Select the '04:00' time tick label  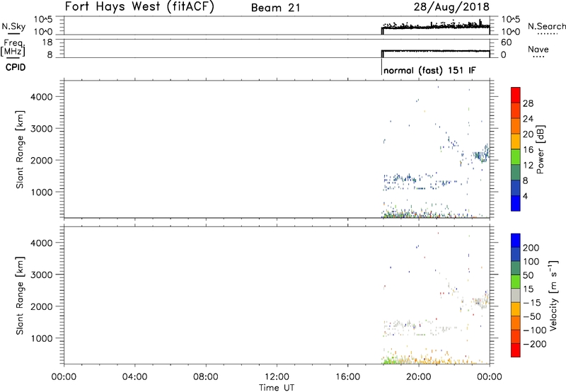pyautogui.click(x=134, y=377)
